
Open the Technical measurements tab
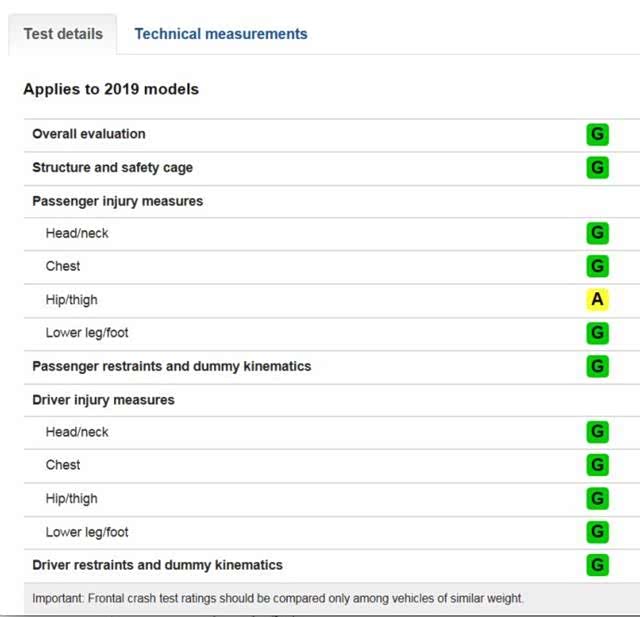click(x=221, y=34)
